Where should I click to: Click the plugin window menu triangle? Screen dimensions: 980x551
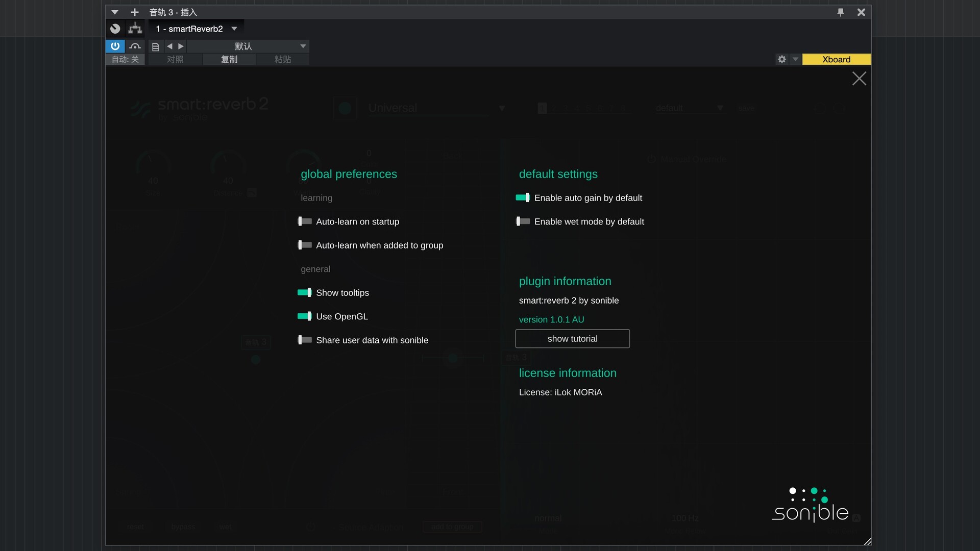115,12
